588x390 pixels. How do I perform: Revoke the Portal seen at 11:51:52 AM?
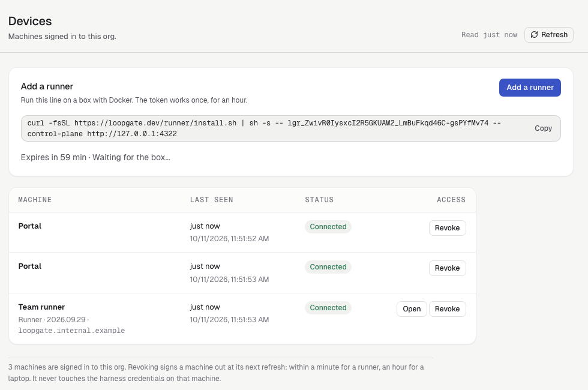448,228
